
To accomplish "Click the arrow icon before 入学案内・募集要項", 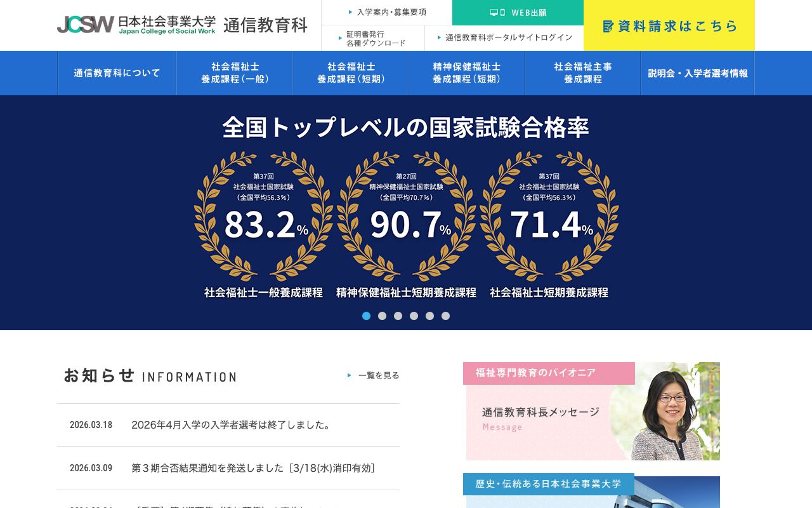I will point(350,11).
